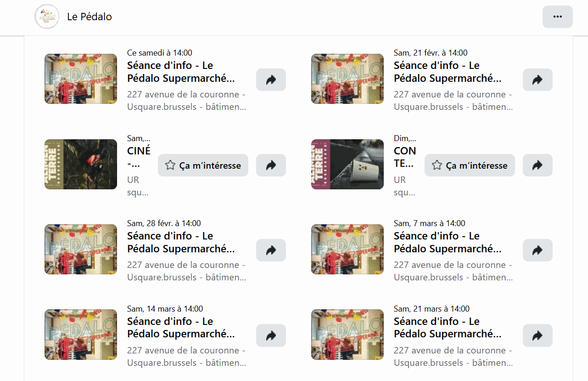Share the Sam 28 févr. event
This screenshot has width=588, height=381.
[271, 250]
